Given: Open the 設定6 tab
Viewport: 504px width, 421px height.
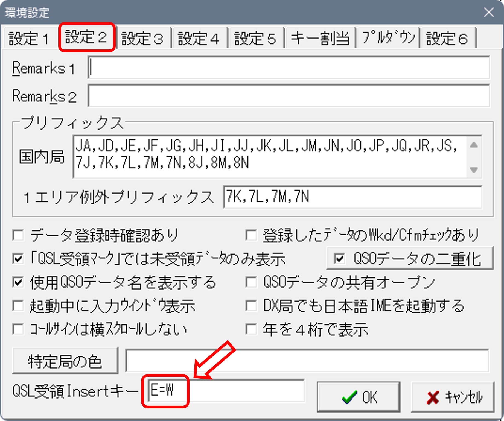Looking at the screenshot, I should coord(447,38).
